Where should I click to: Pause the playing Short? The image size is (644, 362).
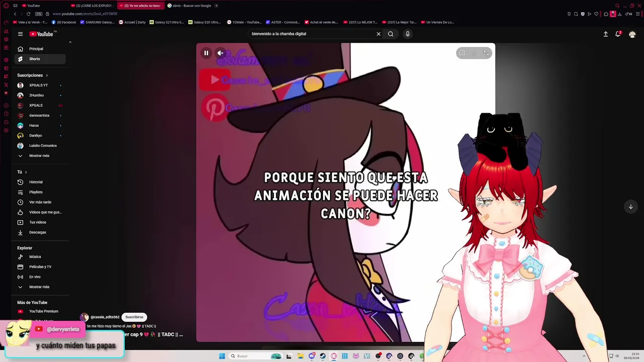206,53
